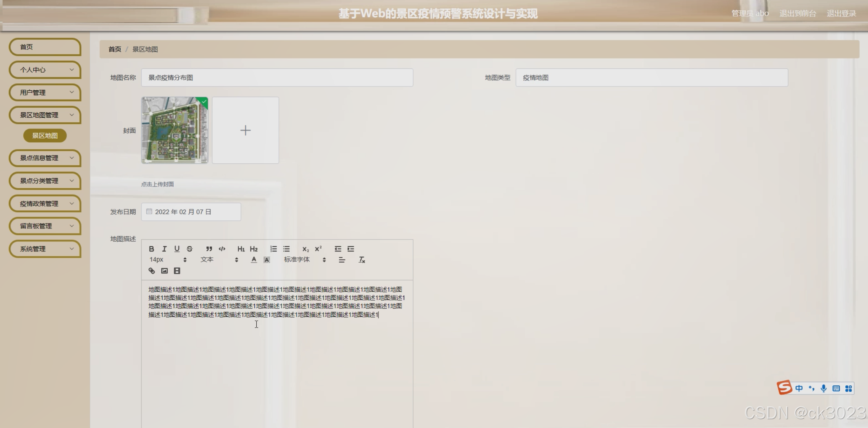Click the plus box to upload cover

point(246,130)
